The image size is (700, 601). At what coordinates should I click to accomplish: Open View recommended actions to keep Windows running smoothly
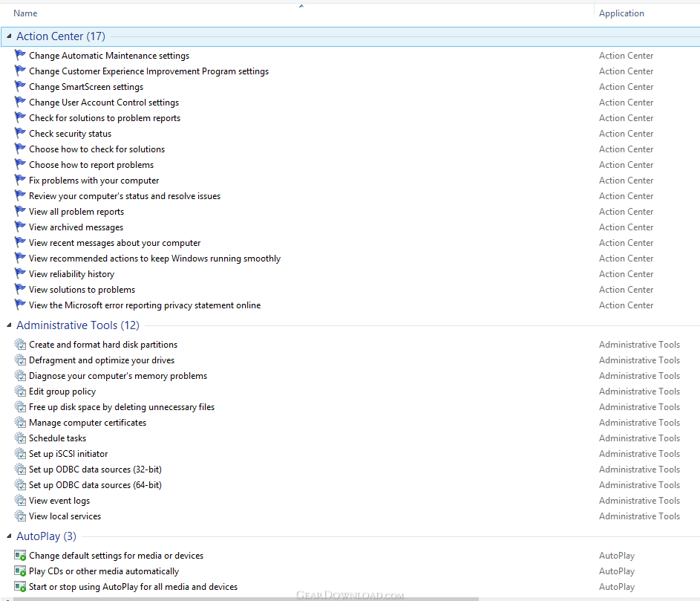point(154,259)
